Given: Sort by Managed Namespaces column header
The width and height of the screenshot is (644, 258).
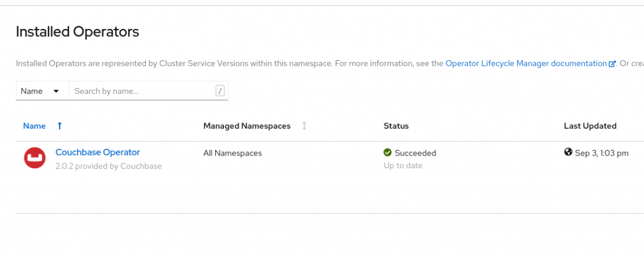Looking at the screenshot, I should [247, 126].
